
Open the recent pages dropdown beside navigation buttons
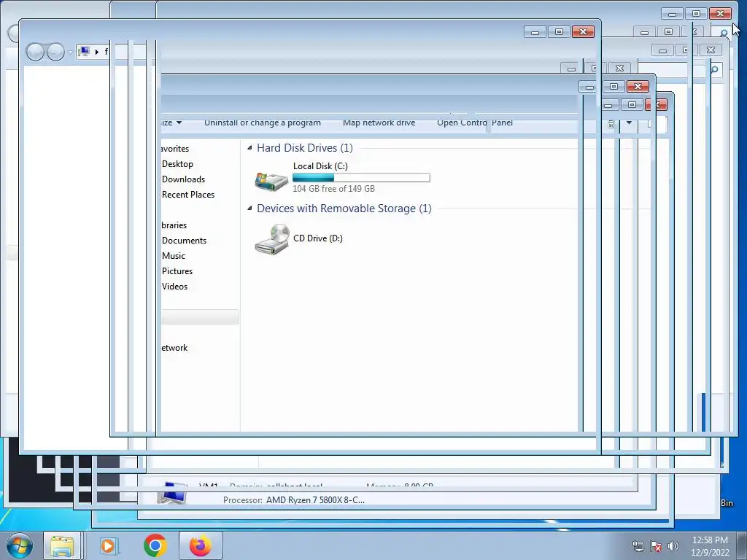70,52
